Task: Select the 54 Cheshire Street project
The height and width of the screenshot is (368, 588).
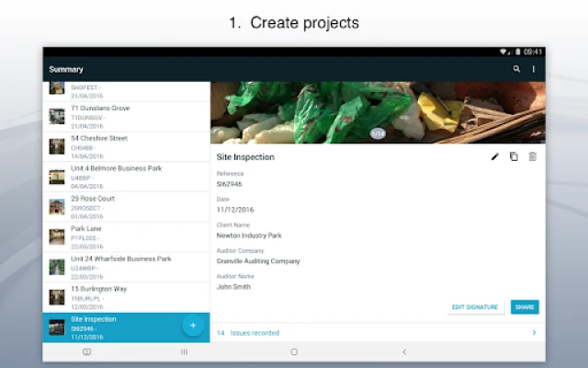Action: click(x=127, y=147)
